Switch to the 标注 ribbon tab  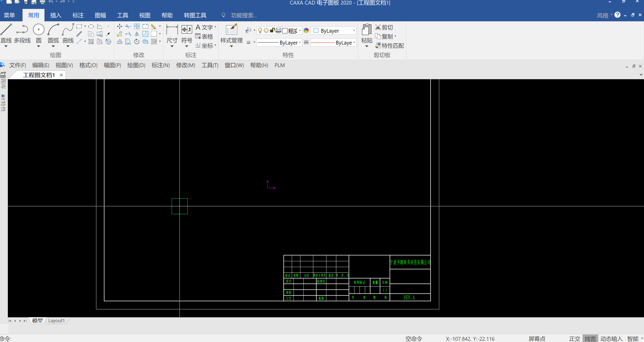78,15
